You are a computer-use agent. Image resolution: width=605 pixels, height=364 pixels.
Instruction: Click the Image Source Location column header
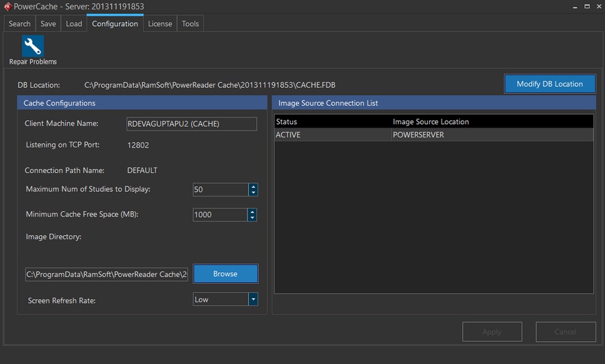pyautogui.click(x=431, y=121)
